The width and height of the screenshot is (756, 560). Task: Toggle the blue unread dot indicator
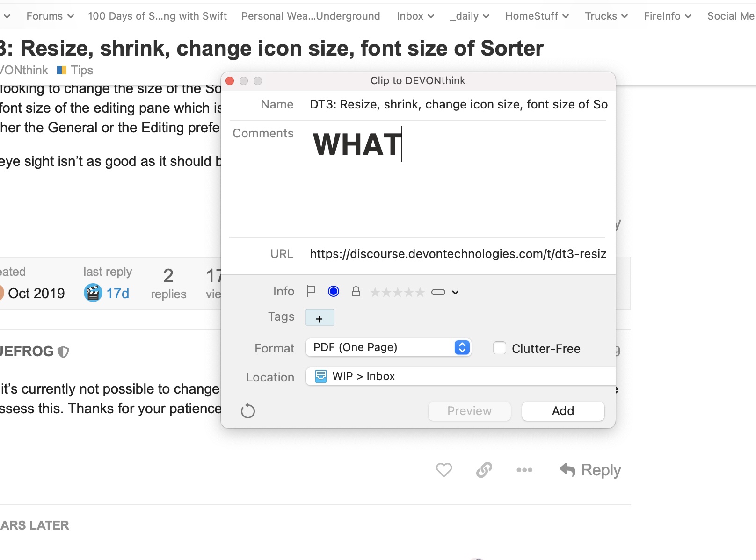point(334,292)
